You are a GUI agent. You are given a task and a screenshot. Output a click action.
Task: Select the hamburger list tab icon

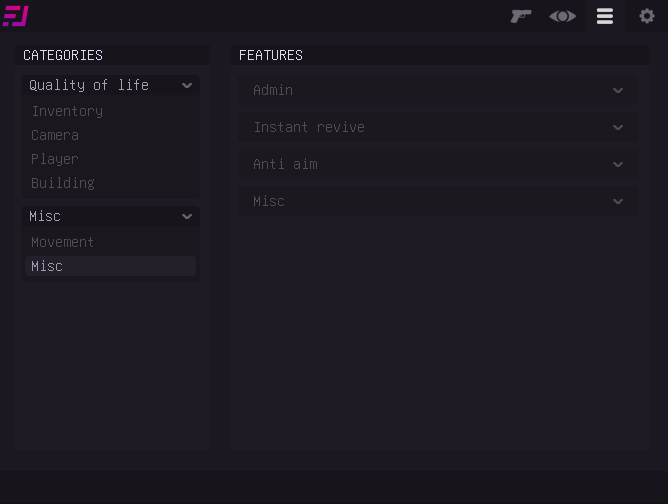pyautogui.click(x=605, y=16)
